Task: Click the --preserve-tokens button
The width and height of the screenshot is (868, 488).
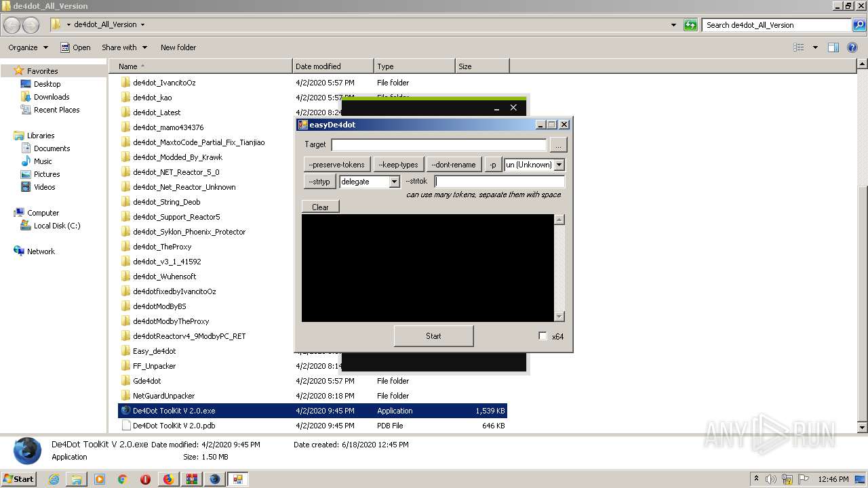Action: click(336, 165)
